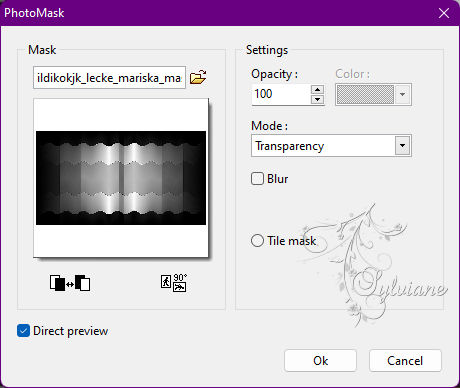Expand the Mode dropdown arrow
Viewport: 460px width, 388px height.
click(402, 146)
